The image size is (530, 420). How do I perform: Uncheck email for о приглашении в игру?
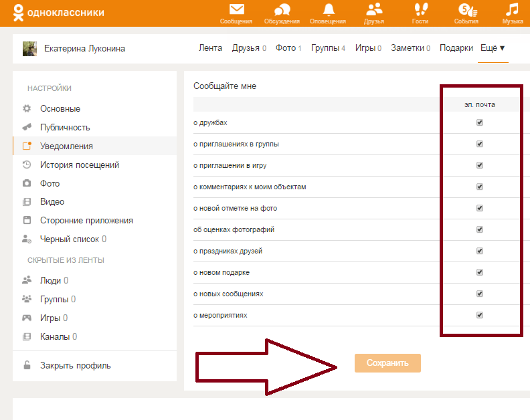click(480, 165)
